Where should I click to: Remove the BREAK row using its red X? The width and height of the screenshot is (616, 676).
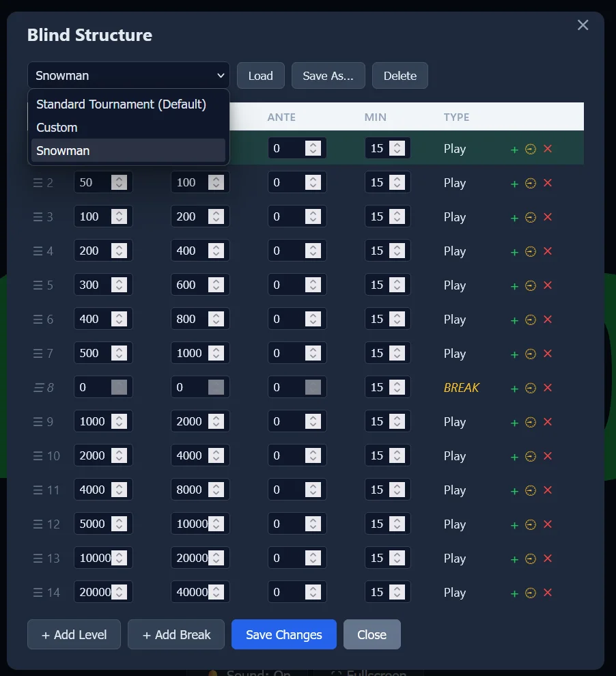coord(548,388)
